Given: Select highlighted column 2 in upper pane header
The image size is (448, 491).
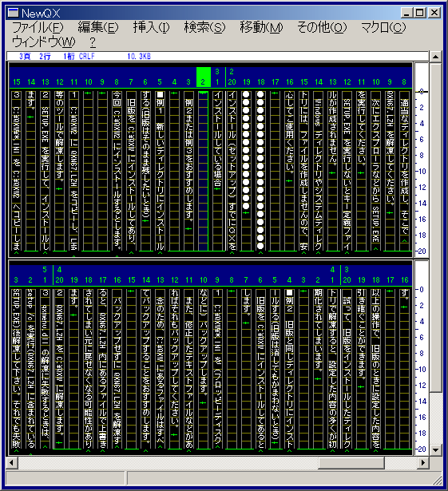Looking at the screenshot, I should (203, 77).
